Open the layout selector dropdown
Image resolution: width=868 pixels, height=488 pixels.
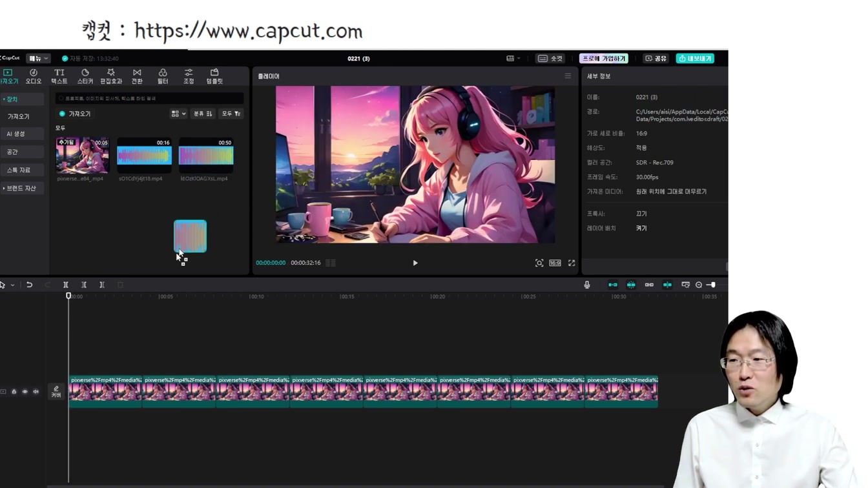[x=513, y=58]
